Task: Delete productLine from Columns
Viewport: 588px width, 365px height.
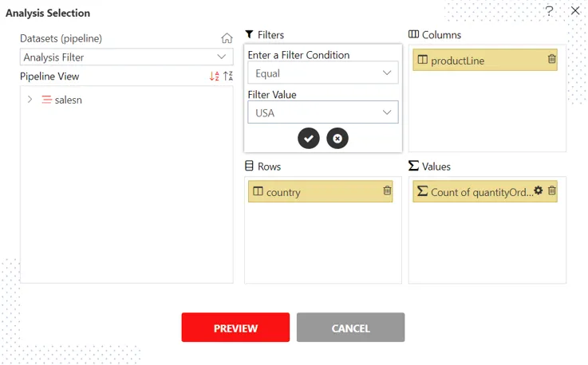Action: click(x=551, y=59)
